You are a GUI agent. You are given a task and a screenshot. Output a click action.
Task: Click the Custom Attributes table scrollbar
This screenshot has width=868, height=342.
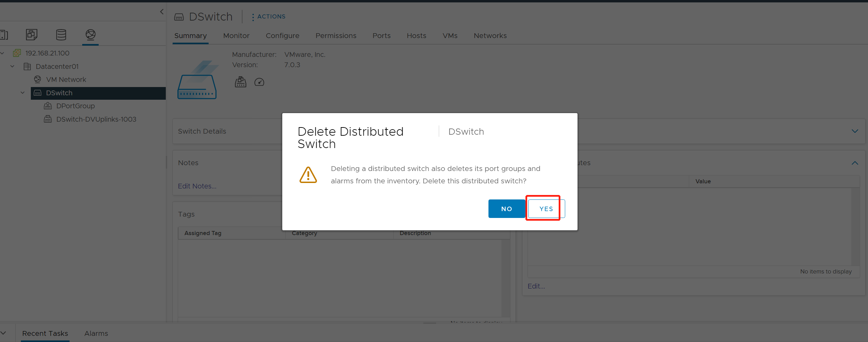pyautogui.click(x=855, y=227)
